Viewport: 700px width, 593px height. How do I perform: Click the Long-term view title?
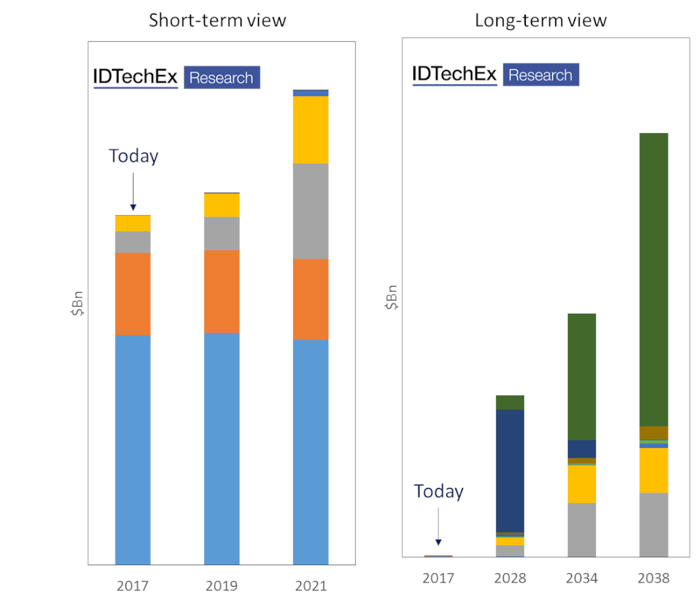pos(541,20)
